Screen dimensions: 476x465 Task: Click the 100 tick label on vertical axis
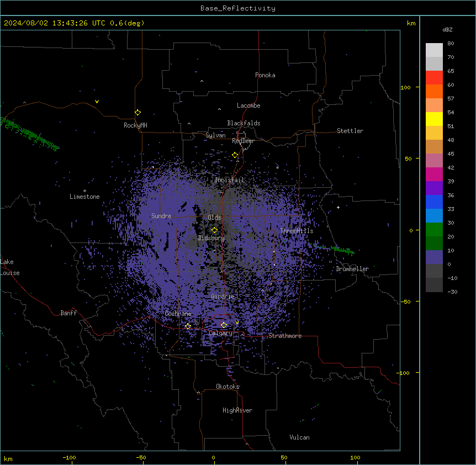[405, 87]
